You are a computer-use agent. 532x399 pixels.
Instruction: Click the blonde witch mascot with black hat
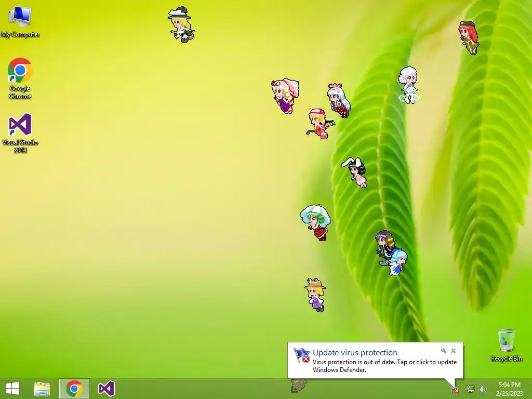click(181, 24)
